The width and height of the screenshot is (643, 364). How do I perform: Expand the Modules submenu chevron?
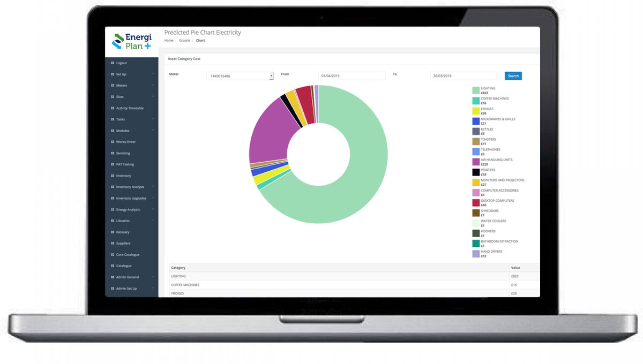pyautogui.click(x=153, y=130)
